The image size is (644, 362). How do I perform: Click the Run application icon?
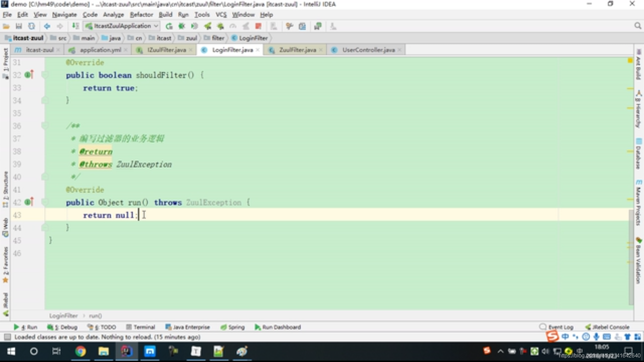pyautogui.click(x=169, y=26)
